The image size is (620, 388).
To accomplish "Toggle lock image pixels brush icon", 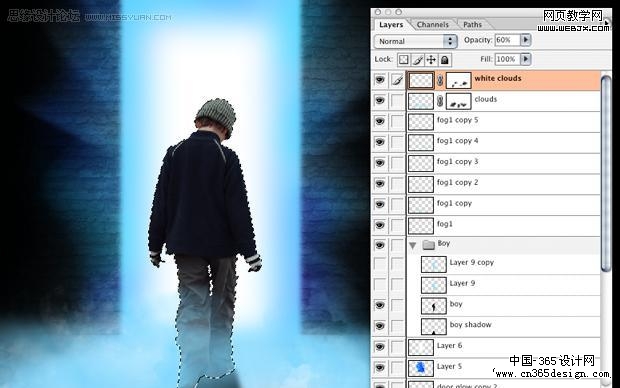I will coord(417,60).
